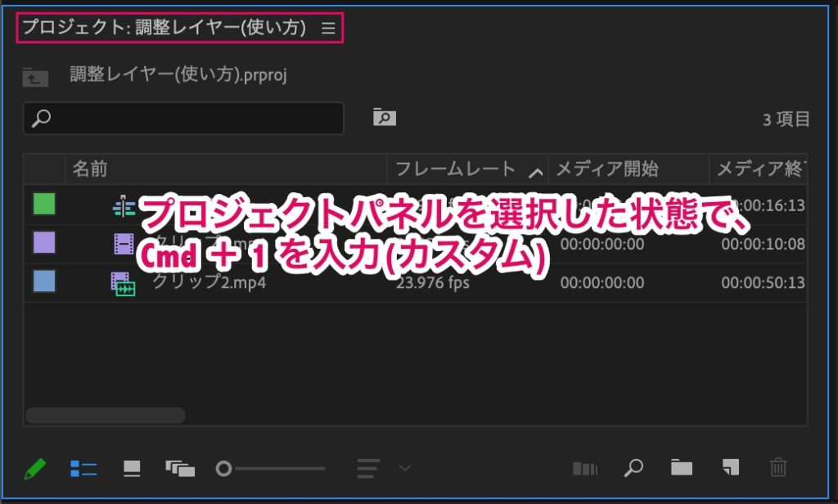Viewport: 838px width, 504px height.
Task: Select the クリップ2.mp4 file name
Action: point(209,281)
